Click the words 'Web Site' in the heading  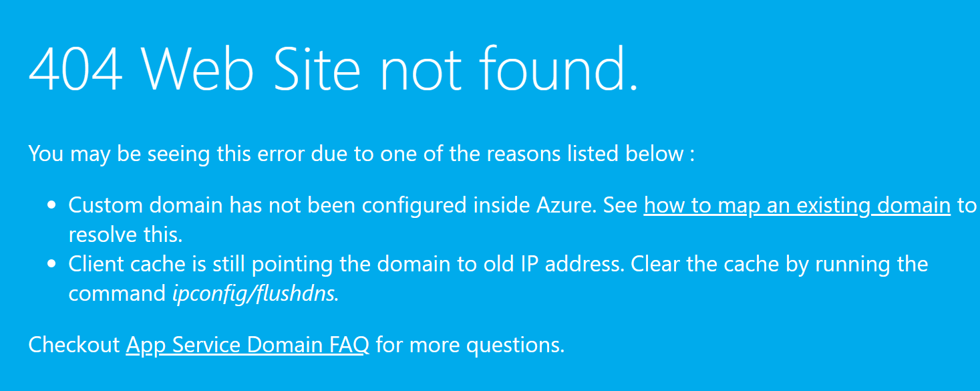(252, 69)
